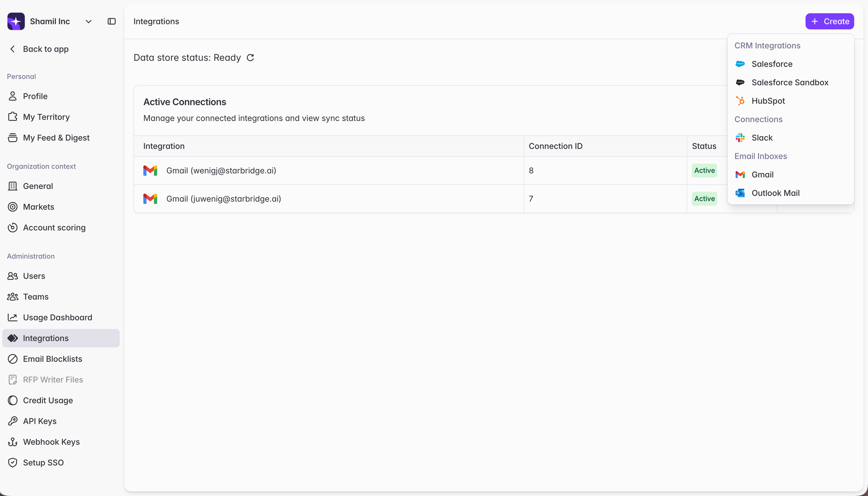Image resolution: width=868 pixels, height=496 pixels.
Task: Select Gmail (wenigj@starbridge.ai) row text
Action: coord(221,171)
